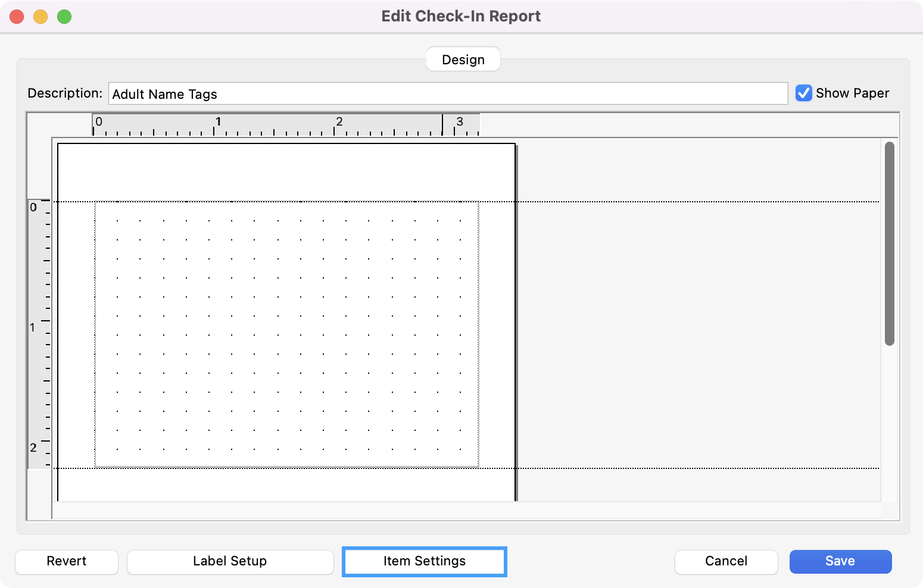Image resolution: width=923 pixels, height=588 pixels.
Task: Cancel editing the check-in report
Action: tap(726, 561)
